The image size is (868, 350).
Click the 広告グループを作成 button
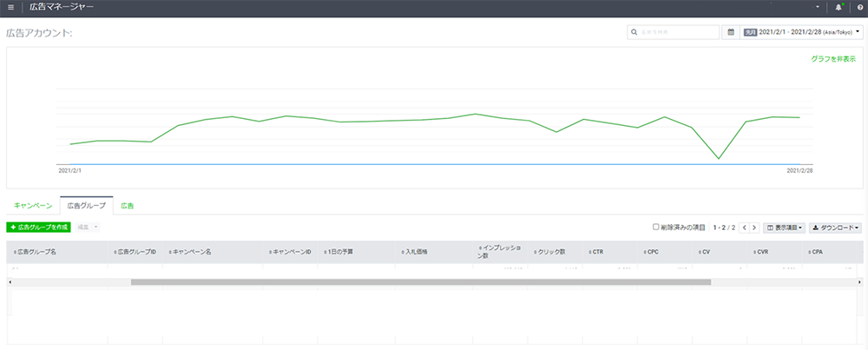click(39, 227)
